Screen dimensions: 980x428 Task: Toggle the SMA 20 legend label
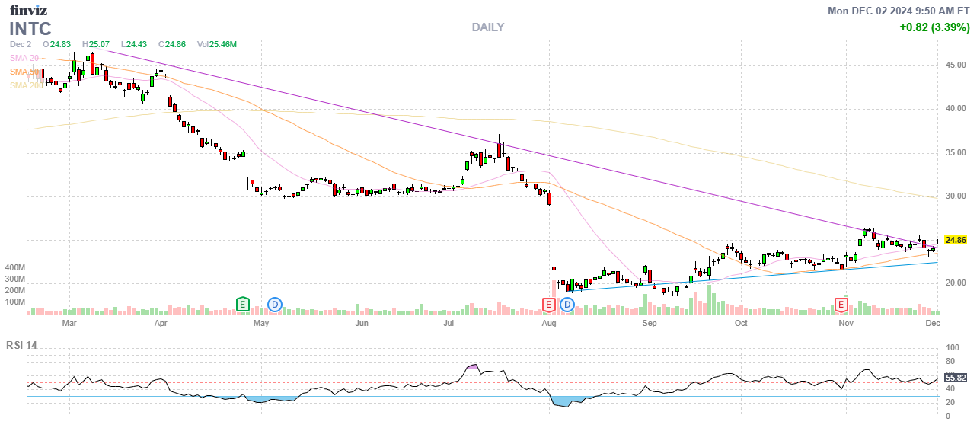tap(24, 58)
